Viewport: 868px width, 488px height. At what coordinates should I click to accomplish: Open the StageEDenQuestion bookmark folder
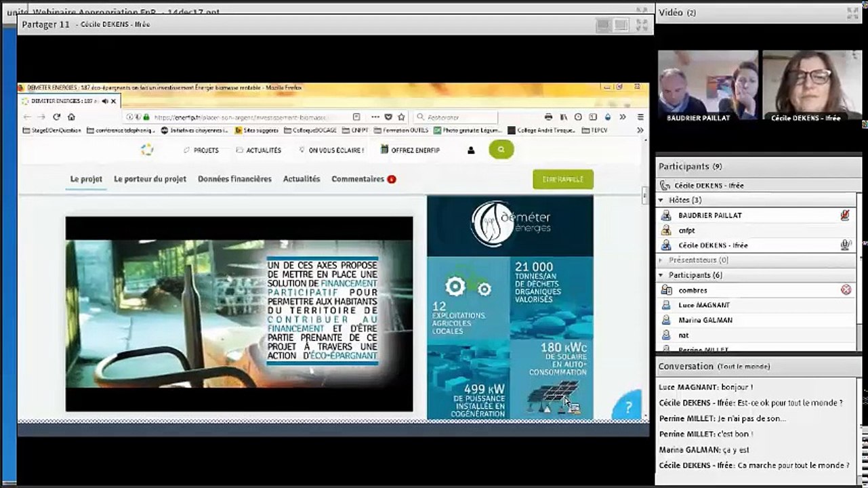point(51,130)
